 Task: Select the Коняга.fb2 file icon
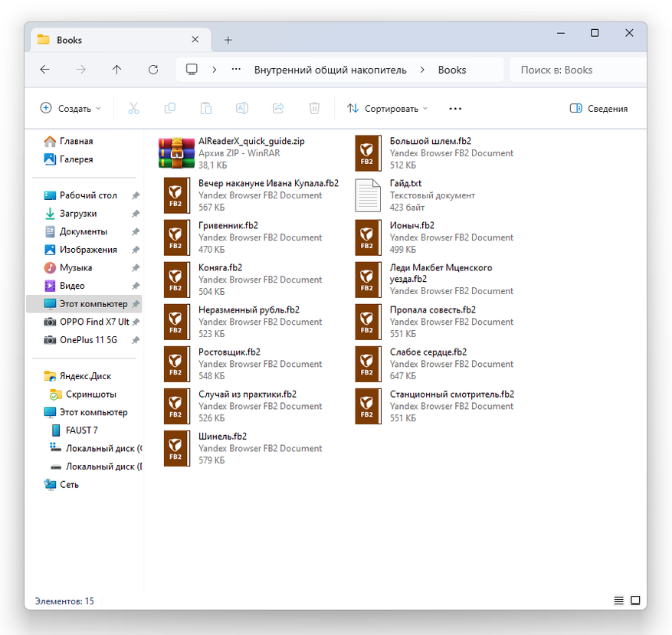coord(176,280)
